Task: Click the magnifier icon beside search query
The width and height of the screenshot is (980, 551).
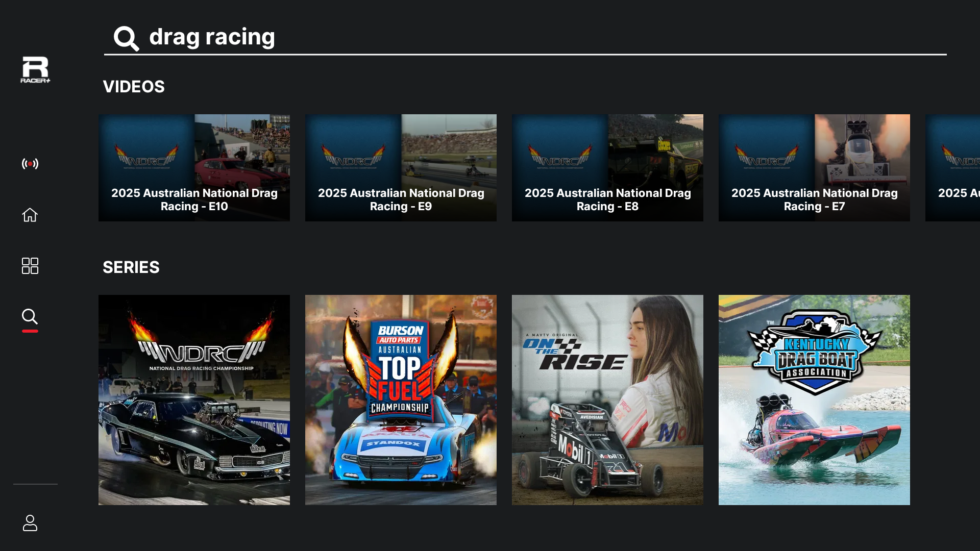Action: click(126, 38)
